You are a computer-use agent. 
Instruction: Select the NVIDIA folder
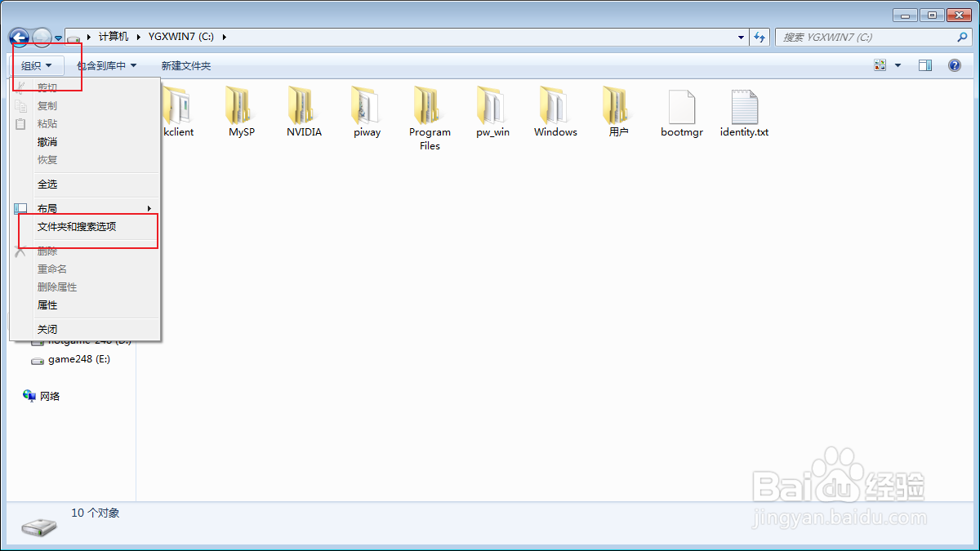(304, 112)
